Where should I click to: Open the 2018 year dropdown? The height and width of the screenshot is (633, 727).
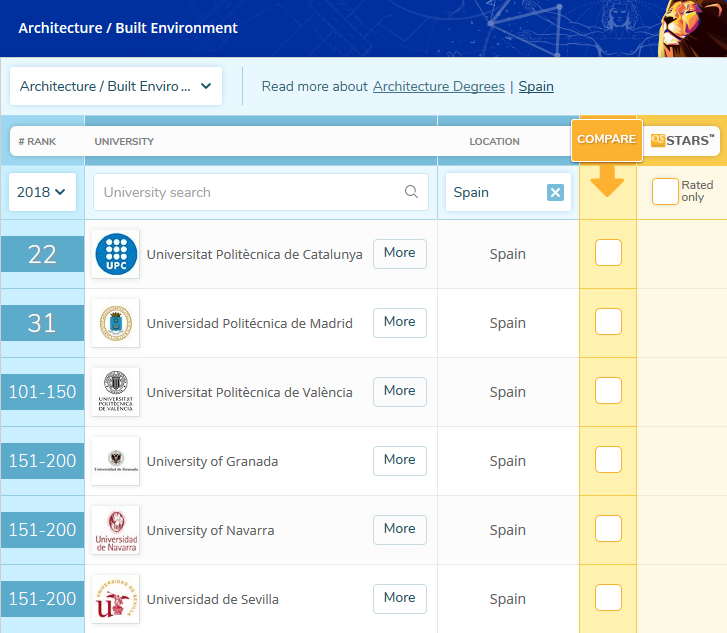click(x=42, y=192)
